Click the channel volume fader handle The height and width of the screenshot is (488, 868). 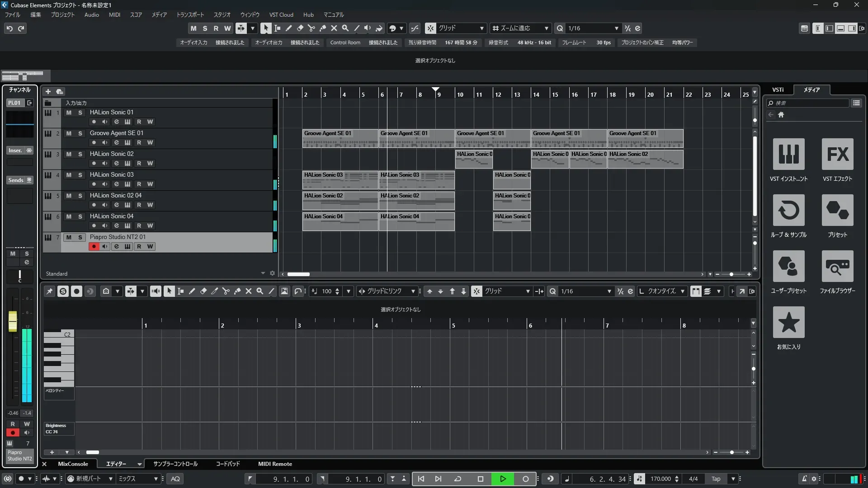pyautogui.click(x=13, y=321)
